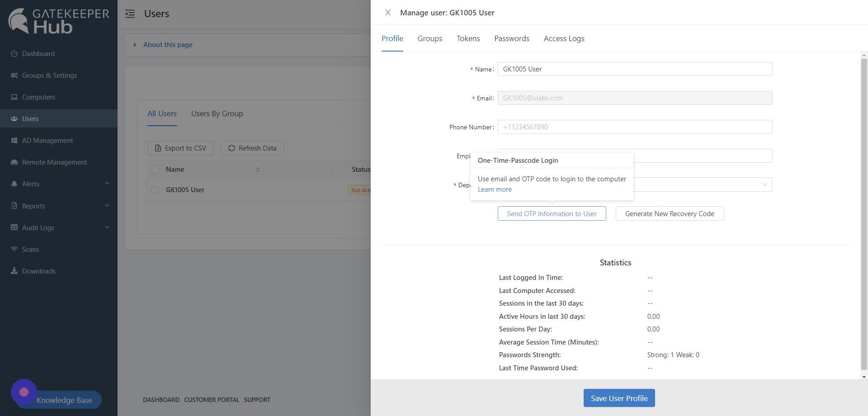Select the All Users tab
The width and height of the screenshot is (868, 416).
point(162,113)
